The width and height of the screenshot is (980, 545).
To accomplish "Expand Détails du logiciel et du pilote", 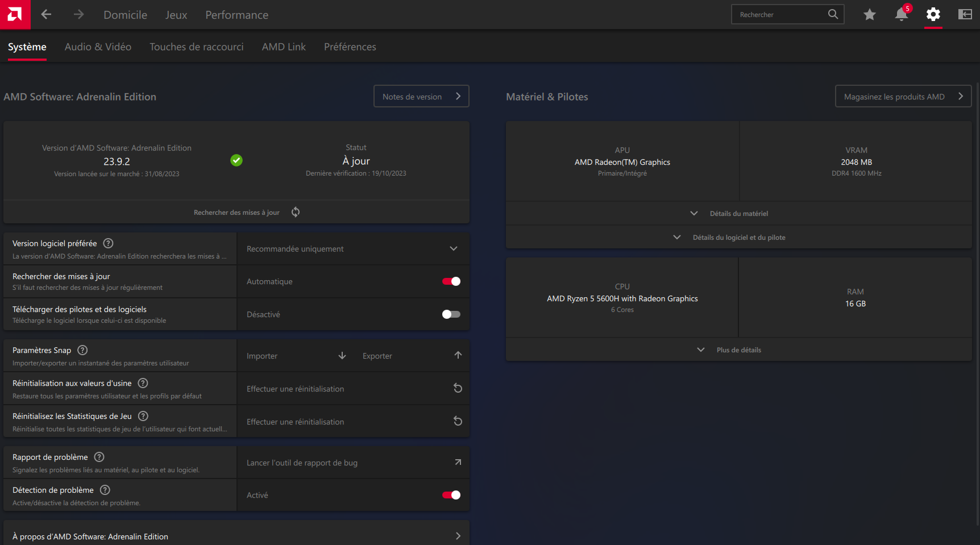I will tap(738, 237).
